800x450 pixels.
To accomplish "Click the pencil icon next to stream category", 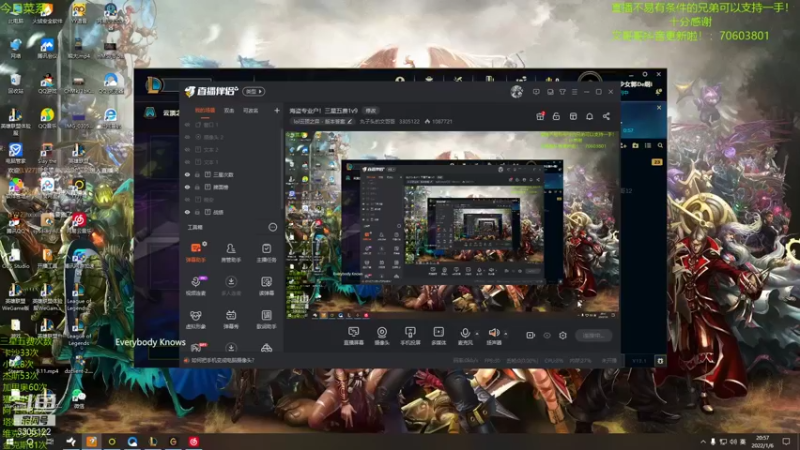I will [349, 121].
